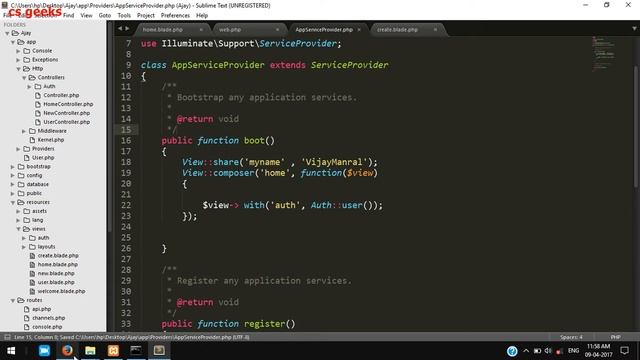Open HomeController.php in sidebar
This screenshot has width=640, height=360.
click(x=68, y=104)
